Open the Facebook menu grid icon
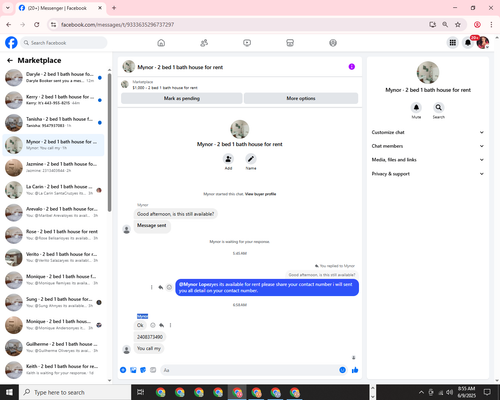The image size is (500, 400). (x=453, y=43)
